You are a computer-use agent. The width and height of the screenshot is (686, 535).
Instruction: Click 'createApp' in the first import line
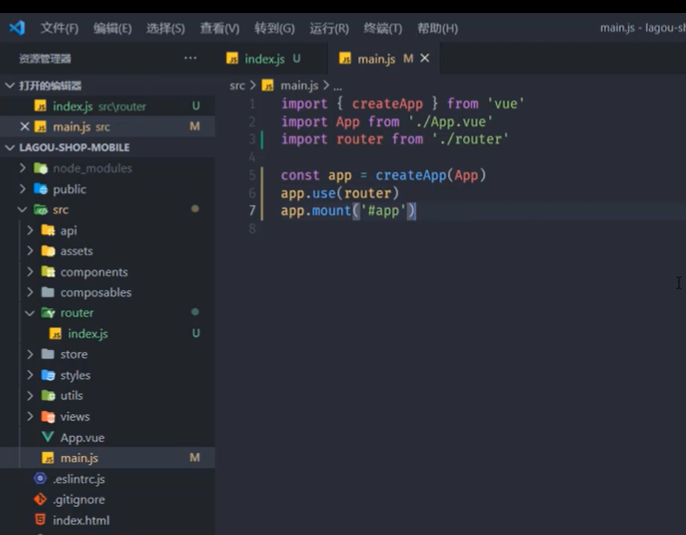click(x=387, y=104)
